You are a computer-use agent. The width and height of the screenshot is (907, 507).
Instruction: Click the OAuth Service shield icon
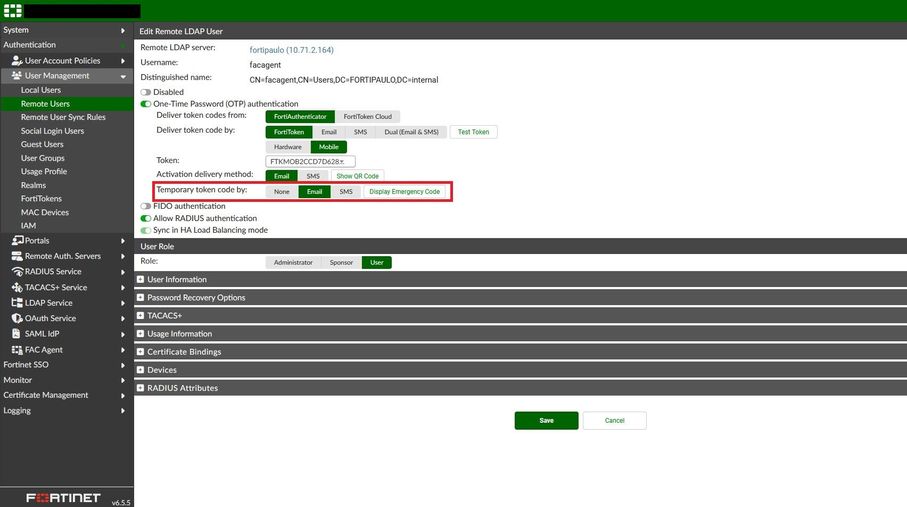[x=17, y=318]
